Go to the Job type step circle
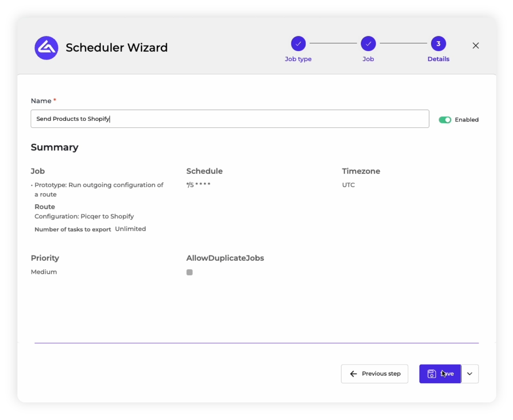 [x=298, y=44]
